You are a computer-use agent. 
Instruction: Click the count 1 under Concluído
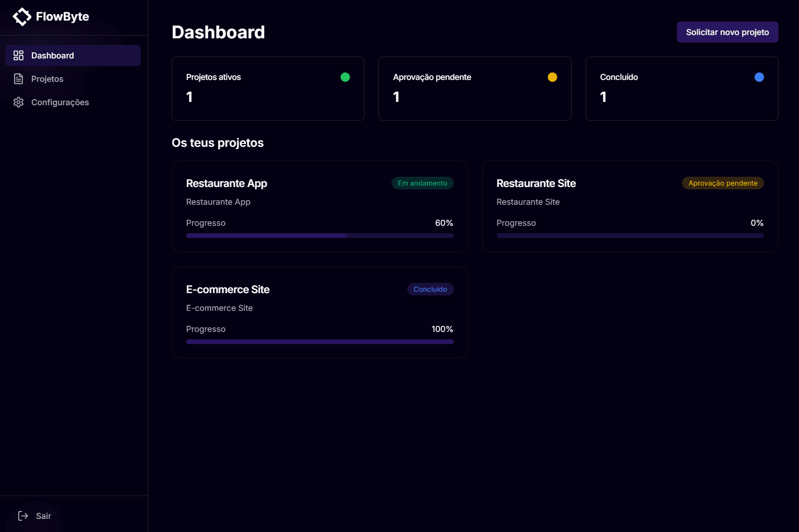coord(603,97)
